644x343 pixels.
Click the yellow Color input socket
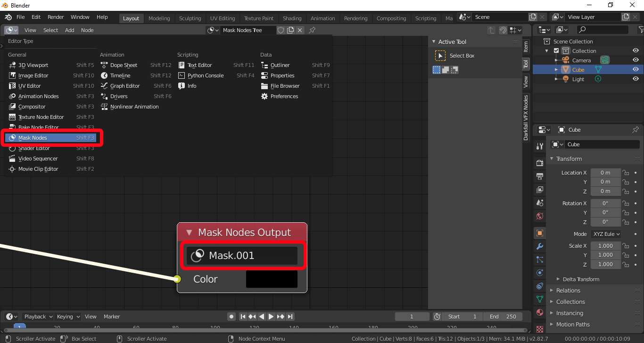pyautogui.click(x=177, y=279)
